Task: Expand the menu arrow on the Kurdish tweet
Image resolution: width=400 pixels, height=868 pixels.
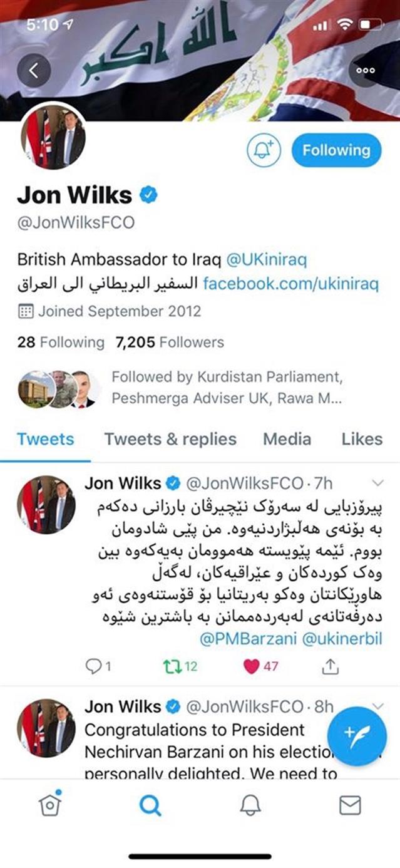Action: pyautogui.click(x=377, y=483)
